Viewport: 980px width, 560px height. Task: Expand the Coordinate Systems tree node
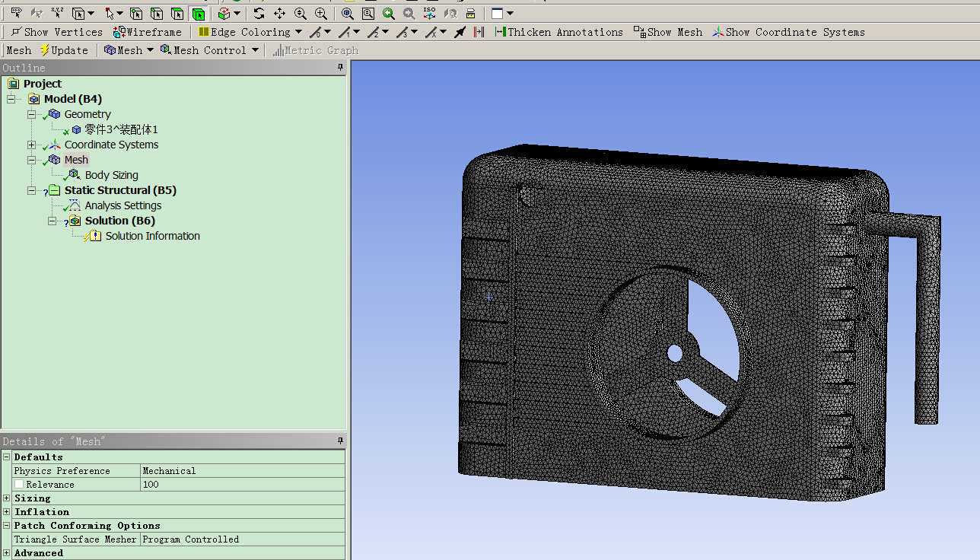pyautogui.click(x=31, y=145)
